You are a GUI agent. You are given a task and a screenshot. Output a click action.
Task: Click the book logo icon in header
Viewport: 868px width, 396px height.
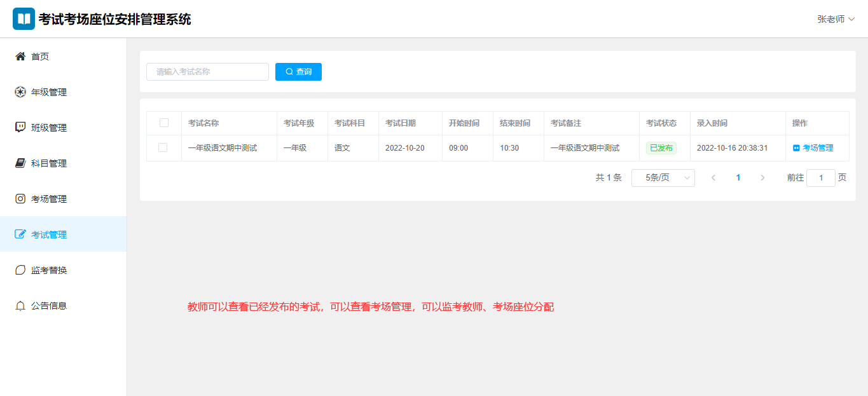click(x=24, y=19)
